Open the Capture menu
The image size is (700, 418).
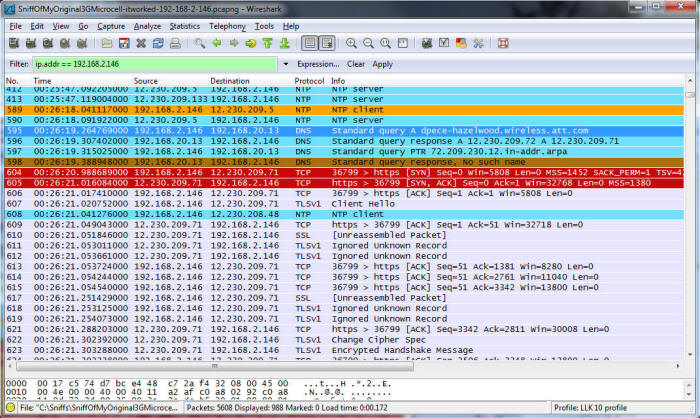[111, 26]
